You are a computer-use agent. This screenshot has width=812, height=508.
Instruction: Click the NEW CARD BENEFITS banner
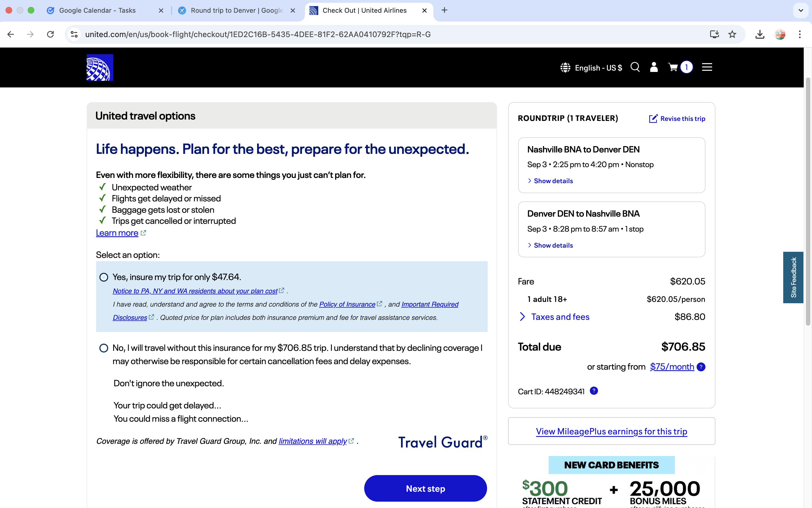(611, 465)
